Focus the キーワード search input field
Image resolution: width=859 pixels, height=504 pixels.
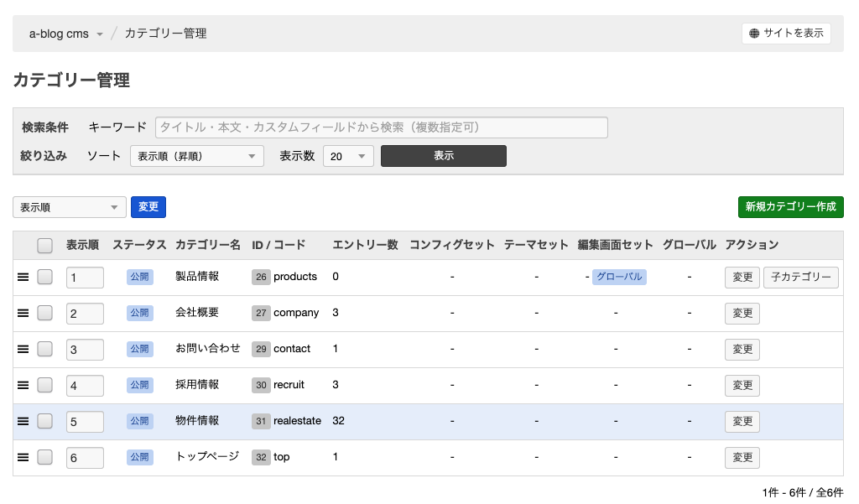pos(381,127)
